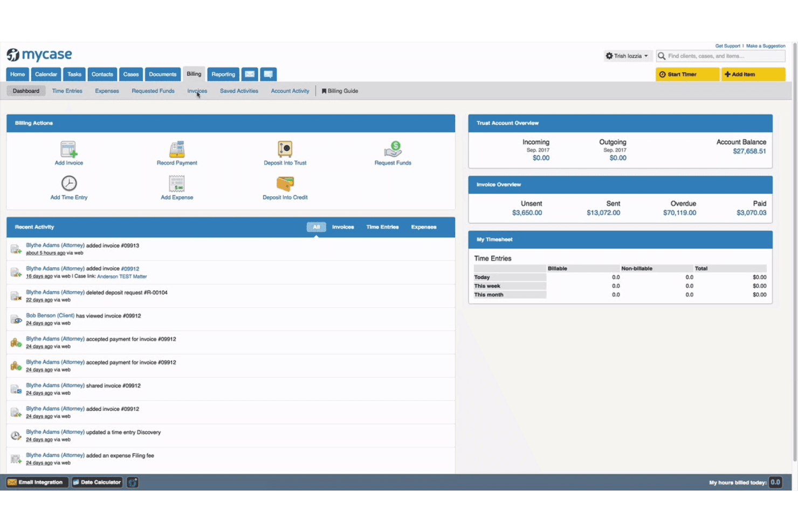Click the Billing Guide bookmark link
Screen dimensions: 798x532
(340, 91)
